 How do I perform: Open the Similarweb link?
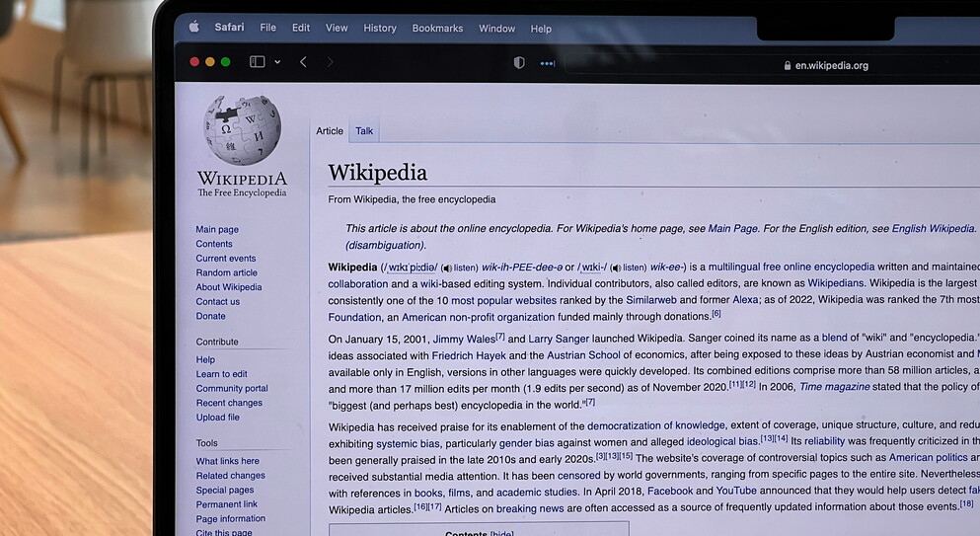tap(651, 300)
